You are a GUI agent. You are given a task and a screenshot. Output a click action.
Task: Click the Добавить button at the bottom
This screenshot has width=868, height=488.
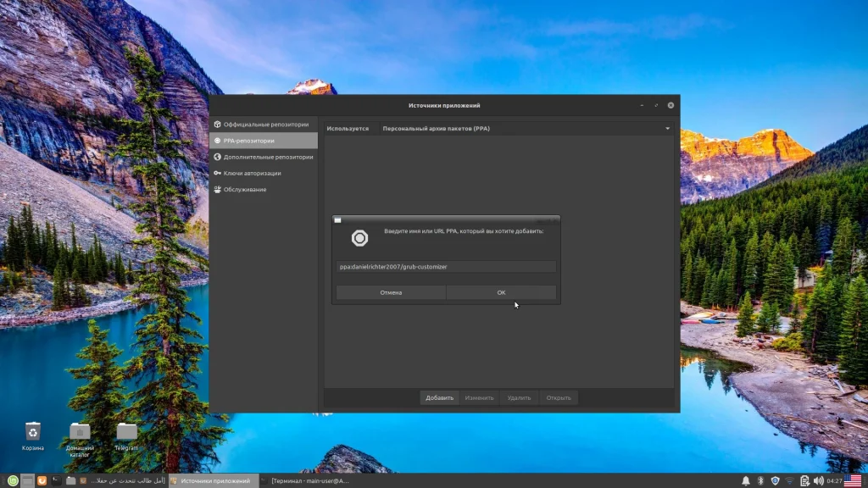point(440,397)
